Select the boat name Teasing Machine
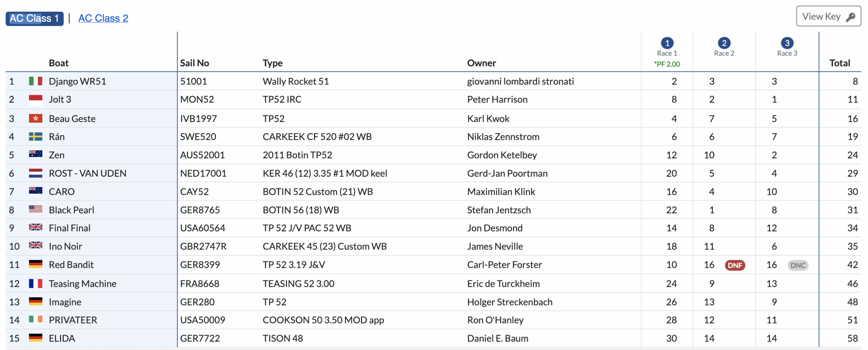This screenshot has width=868, height=350. (82, 284)
